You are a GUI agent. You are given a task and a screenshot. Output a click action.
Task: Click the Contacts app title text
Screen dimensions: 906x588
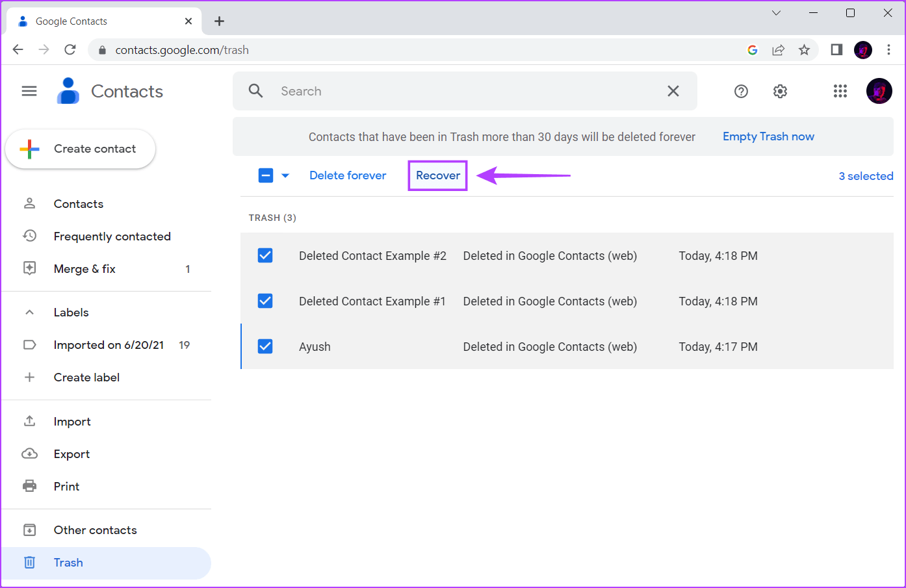127,92
